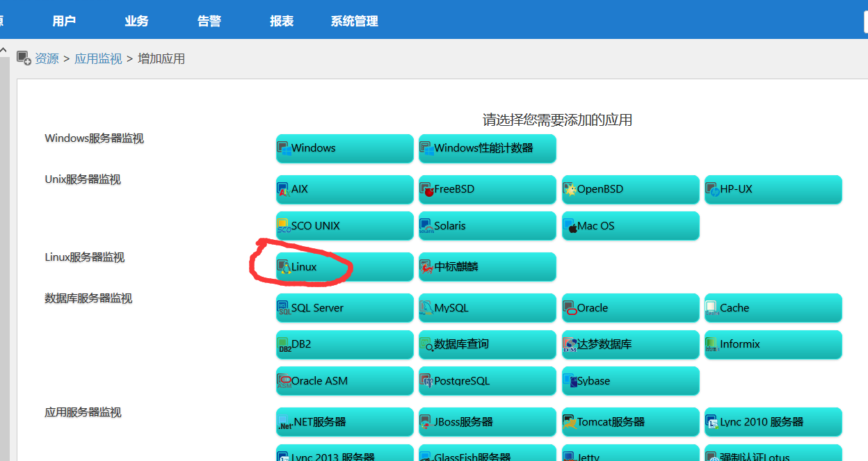Choose the 中标麒麟 application button
Viewport: 868px width, 461px height.
point(488,267)
